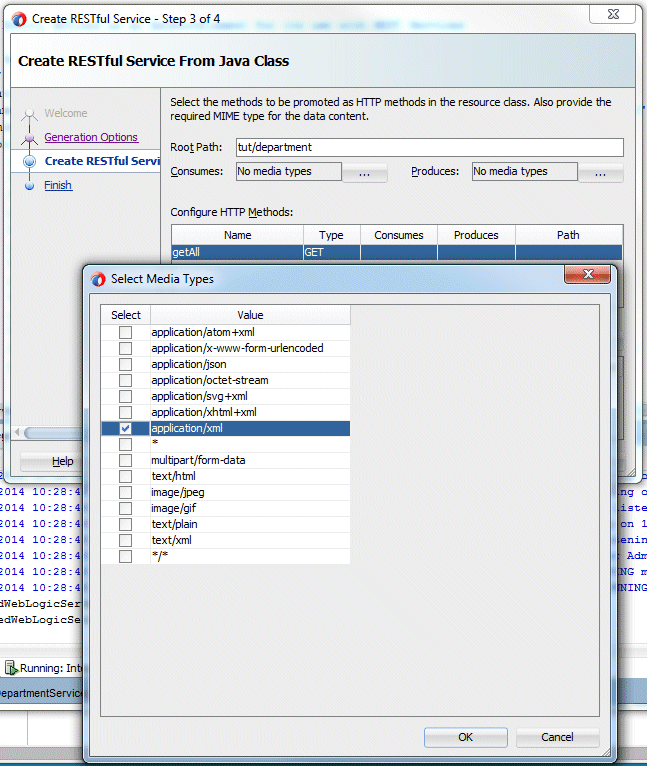Viewport: 647px width, 766px height.
Task: Open Produces media types browse button
Action: [601, 172]
